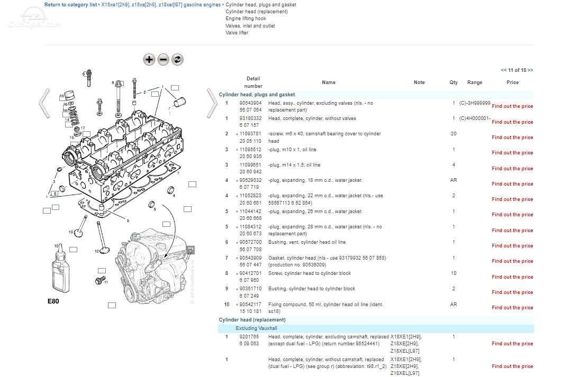Click 'Bushing, vent, cylinder head oil line' text
Screen dimensions: 588x377
[307, 242]
